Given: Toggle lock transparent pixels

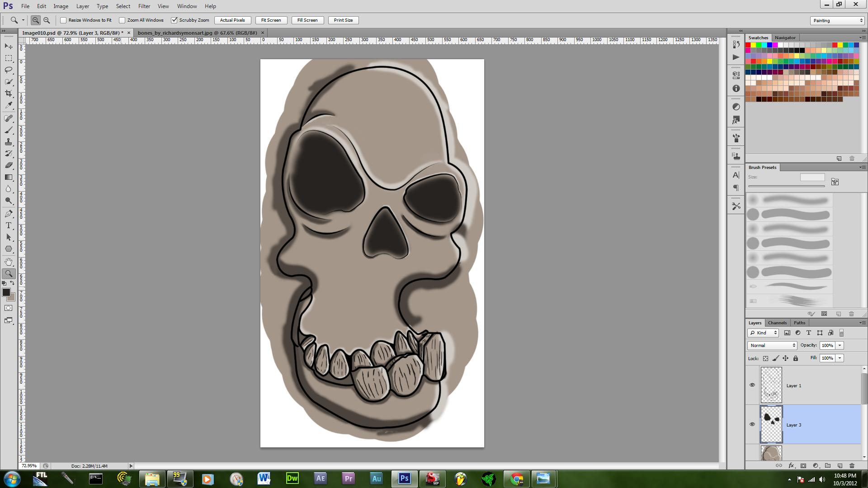Looking at the screenshot, I should [x=765, y=358].
